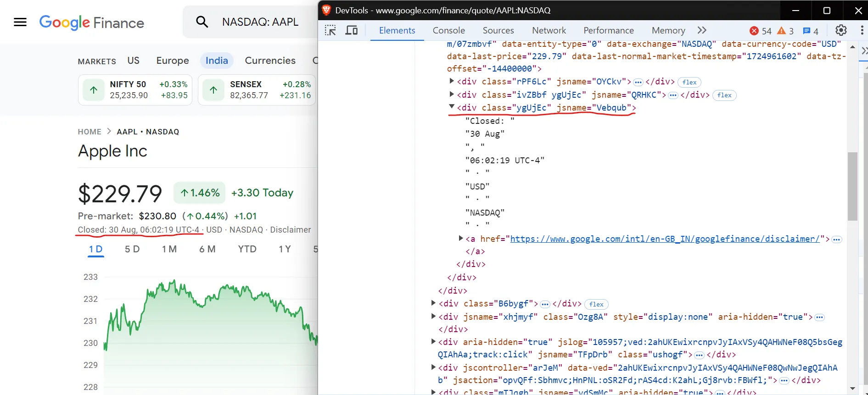Image resolution: width=868 pixels, height=395 pixels.
Task: Open DevTools more options kebab menu
Action: tap(862, 30)
